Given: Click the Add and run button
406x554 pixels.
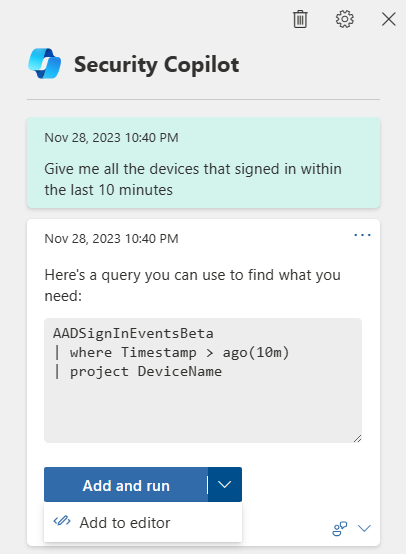Looking at the screenshot, I should tap(126, 484).
